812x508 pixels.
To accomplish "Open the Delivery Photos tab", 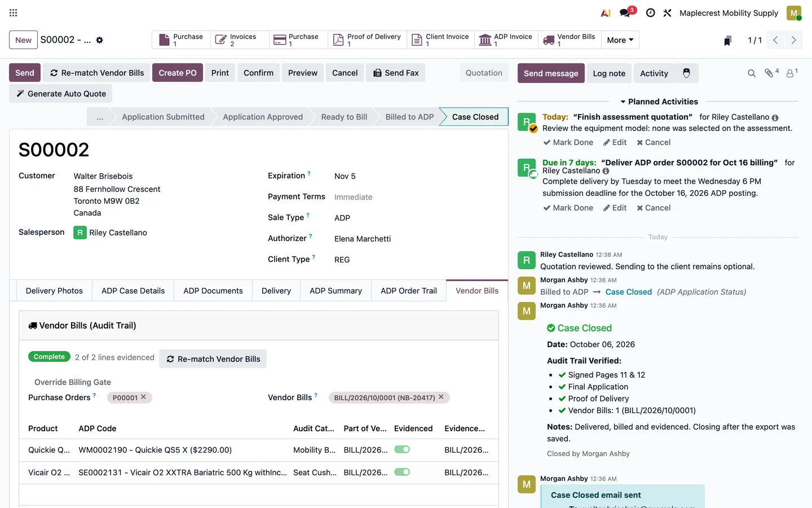I will pyautogui.click(x=54, y=291).
